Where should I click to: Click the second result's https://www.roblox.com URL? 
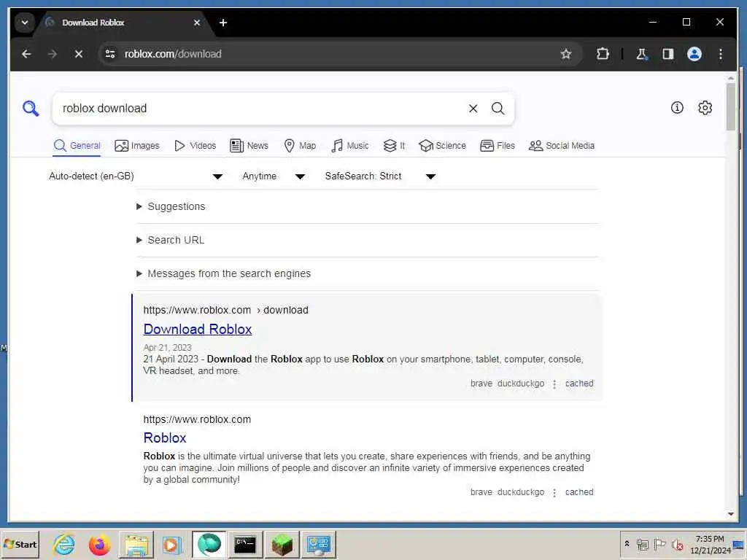click(x=197, y=419)
